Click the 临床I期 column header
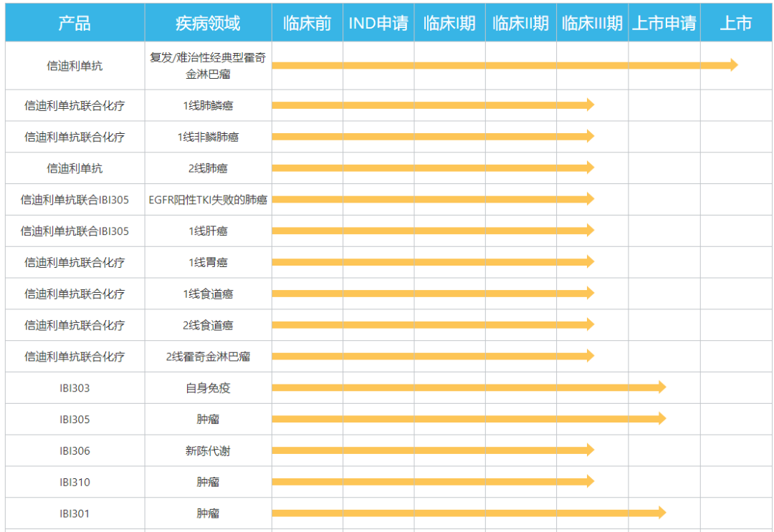The width and height of the screenshot is (774, 532). (x=449, y=23)
